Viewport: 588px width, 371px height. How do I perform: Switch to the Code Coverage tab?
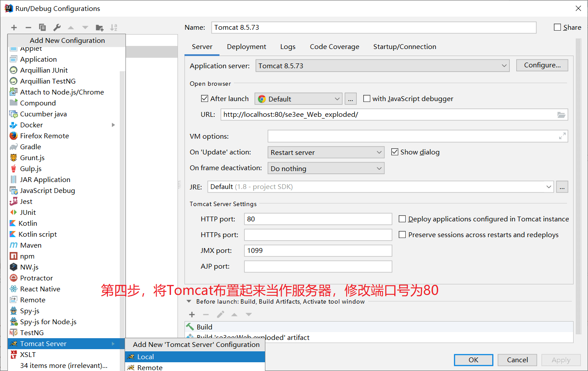tap(334, 47)
